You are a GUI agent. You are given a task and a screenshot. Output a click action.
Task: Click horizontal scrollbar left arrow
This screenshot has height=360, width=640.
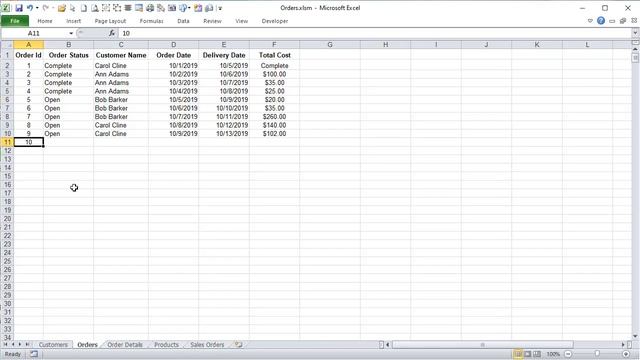tap(388, 344)
